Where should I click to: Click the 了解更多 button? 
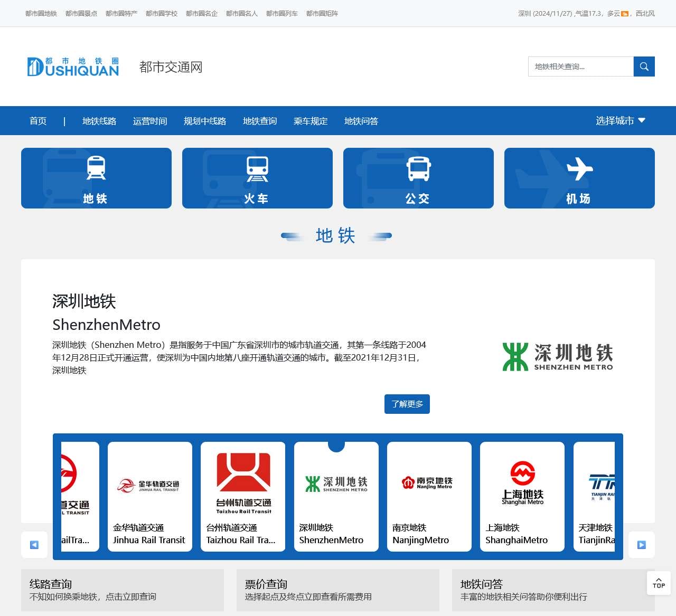click(407, 404)
